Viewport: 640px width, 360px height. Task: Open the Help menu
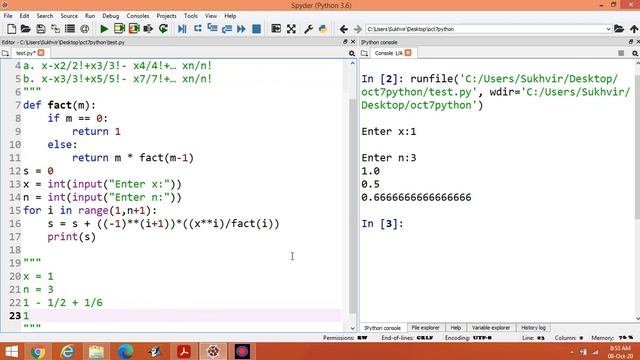(x=230, y=16)
